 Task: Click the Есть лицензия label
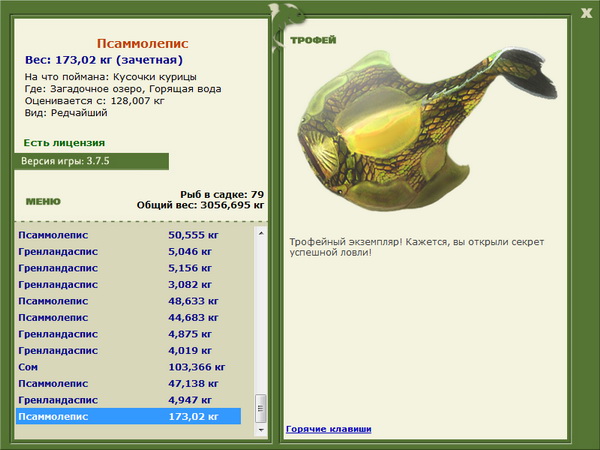[64, 143]
